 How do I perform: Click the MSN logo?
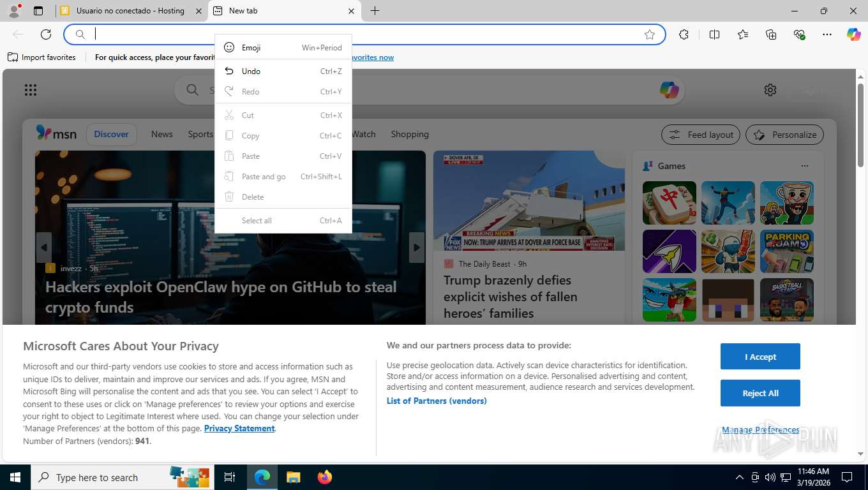click(56, 133)
